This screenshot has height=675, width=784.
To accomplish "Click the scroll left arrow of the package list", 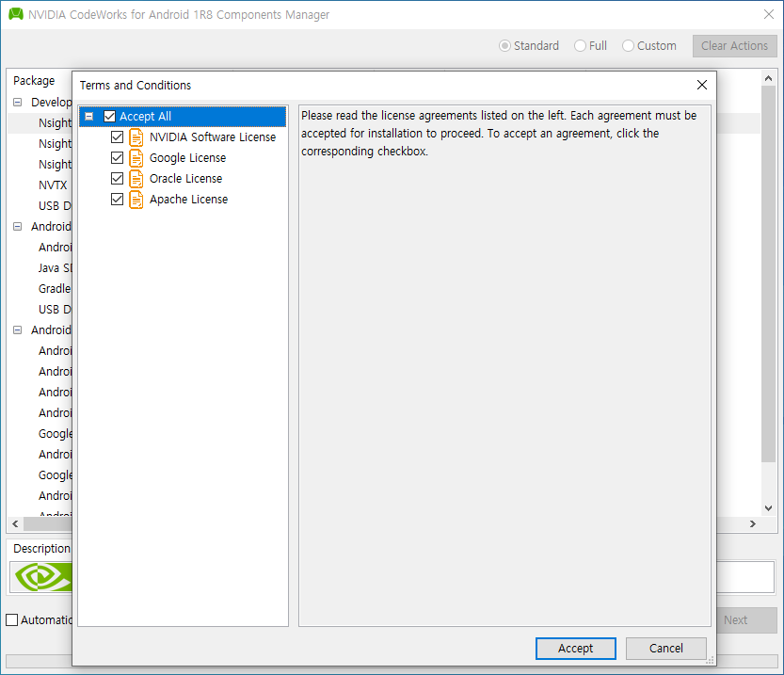I will [15, 524].
